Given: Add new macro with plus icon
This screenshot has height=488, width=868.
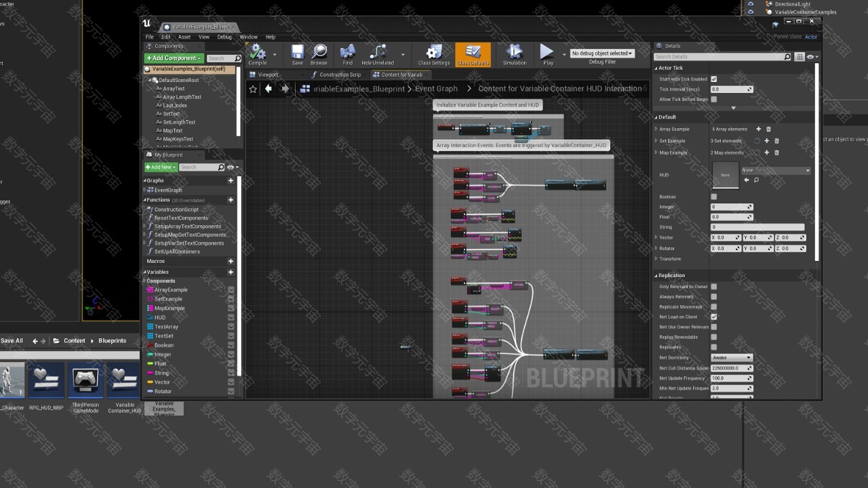Looking at the screenshot, I should (231, 261).
